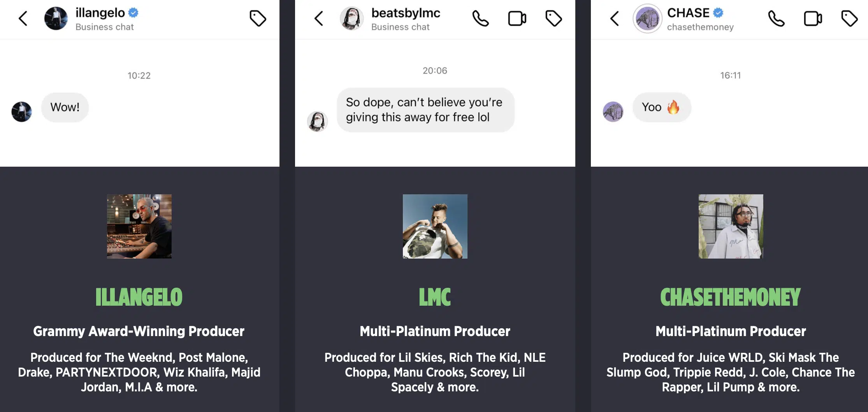The width and height of the screenshot is (868, 412).
Task: Open beatsbylmc's header profile picture
Action: (x=352, y=18)
